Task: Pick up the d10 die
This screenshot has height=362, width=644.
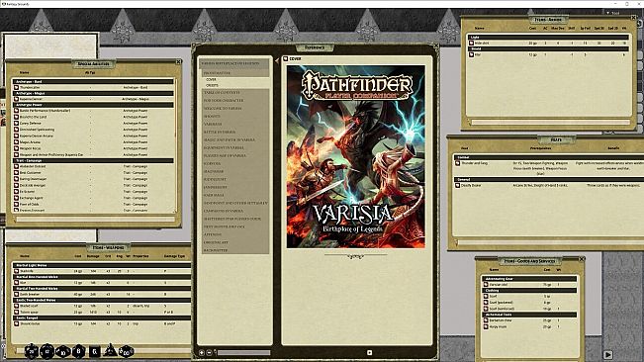Action: tap(63, 352)
